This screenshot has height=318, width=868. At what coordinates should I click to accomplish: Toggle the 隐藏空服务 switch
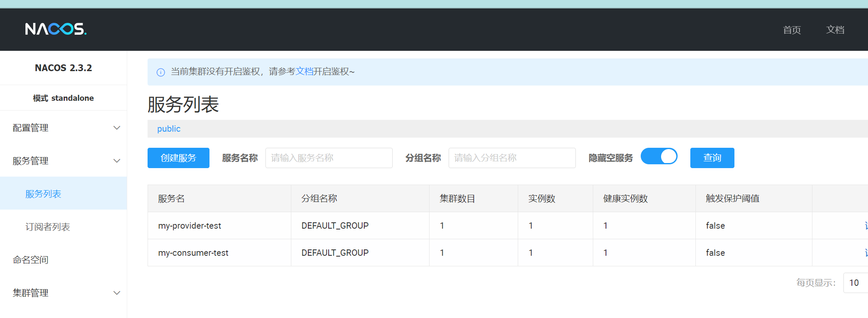[659, 156]
